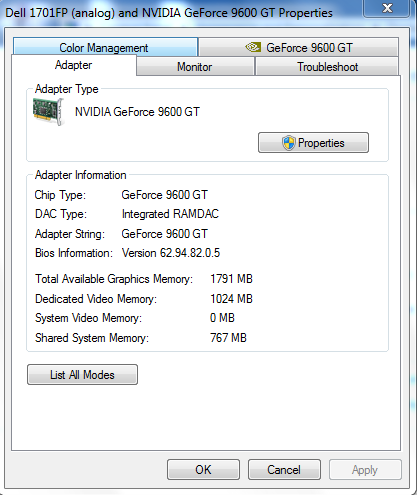Click the Adapter Information group heading
This screenshot has height=495, width=417.
coord(81,175)
